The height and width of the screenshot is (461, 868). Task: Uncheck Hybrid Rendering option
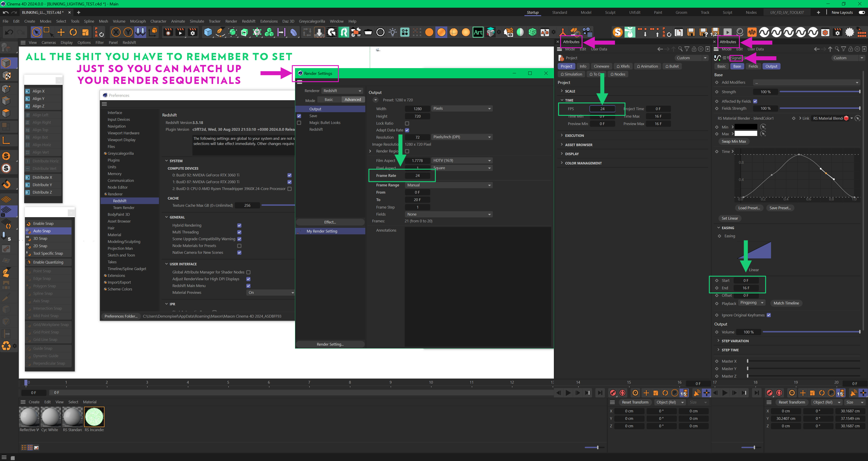(x=239, y=226)
